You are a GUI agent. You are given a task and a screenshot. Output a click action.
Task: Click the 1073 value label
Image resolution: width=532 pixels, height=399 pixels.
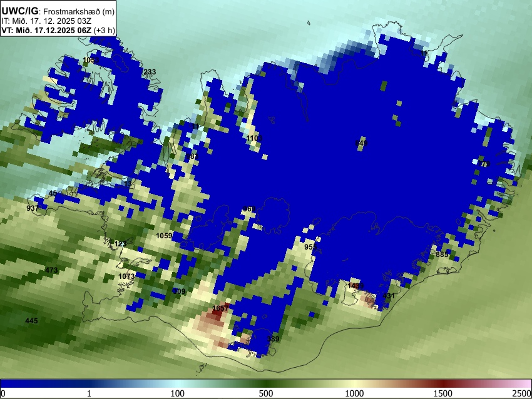[x=126, y=276]
